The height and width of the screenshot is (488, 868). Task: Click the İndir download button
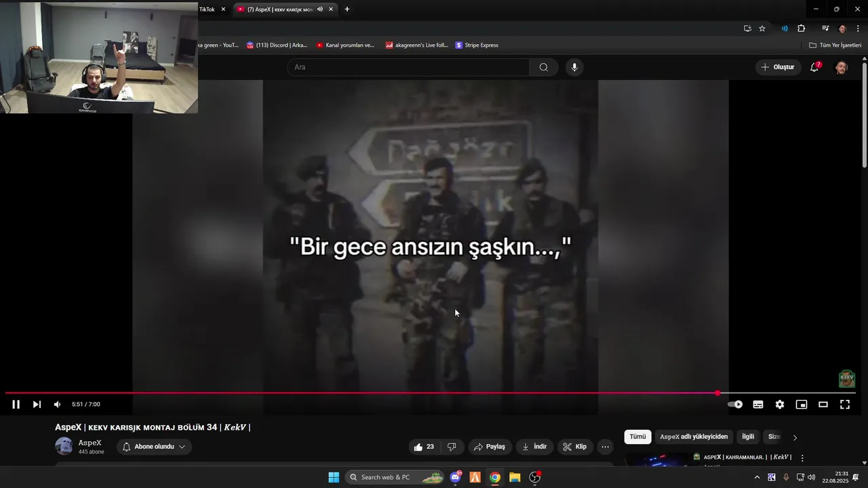coord(534,447)
